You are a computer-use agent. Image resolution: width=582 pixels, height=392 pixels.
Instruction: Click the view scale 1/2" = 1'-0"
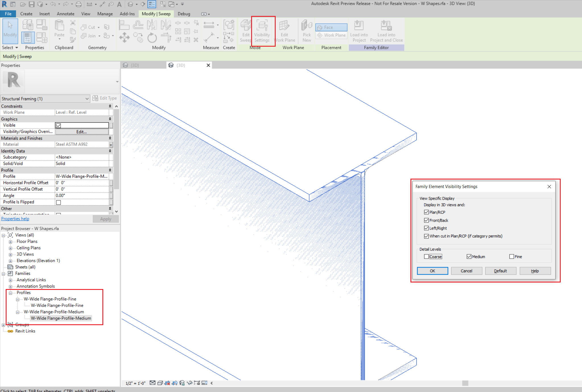pyautogui.click(x=135, y=383)
